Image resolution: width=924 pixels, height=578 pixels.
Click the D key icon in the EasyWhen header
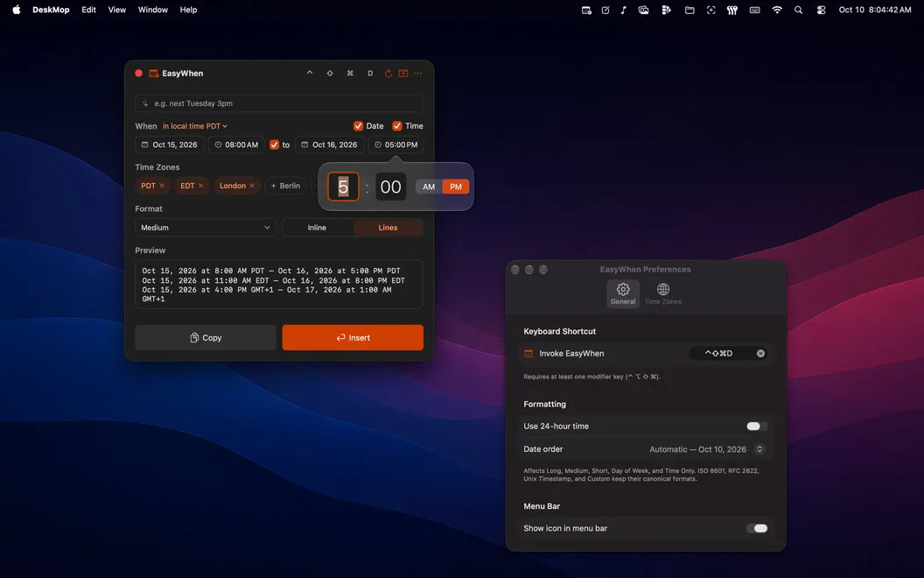point(370,74)
